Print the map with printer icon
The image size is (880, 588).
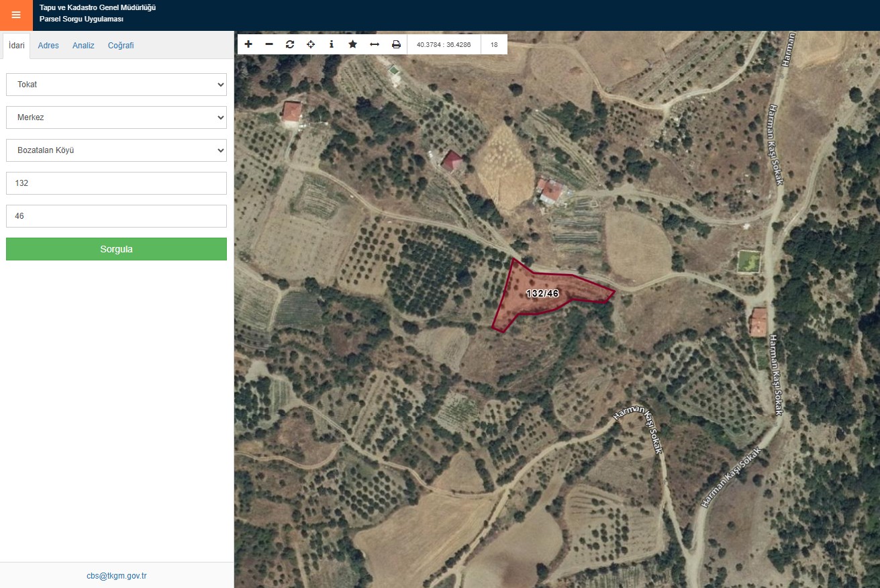click(x=396, y=44)
